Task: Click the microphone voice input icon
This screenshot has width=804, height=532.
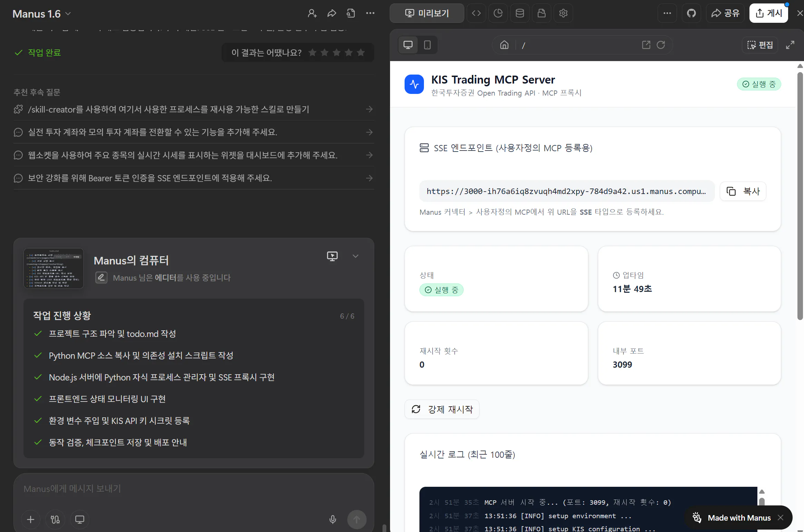Action: [x=332, y=519]
